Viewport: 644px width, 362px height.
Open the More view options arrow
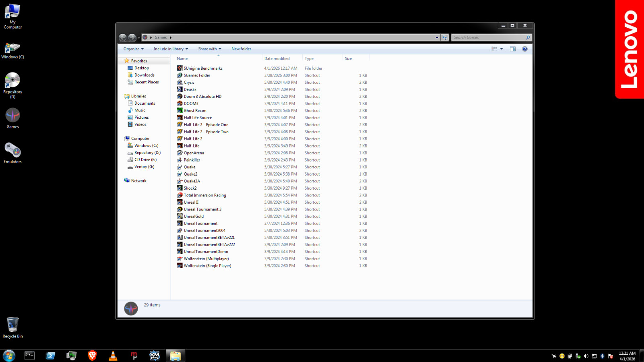tap(502, 49)
